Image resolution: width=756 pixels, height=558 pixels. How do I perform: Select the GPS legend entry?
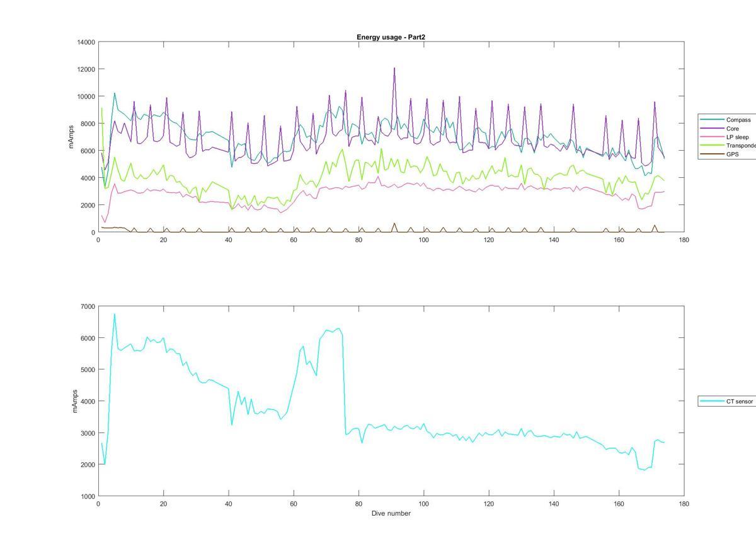719,154
